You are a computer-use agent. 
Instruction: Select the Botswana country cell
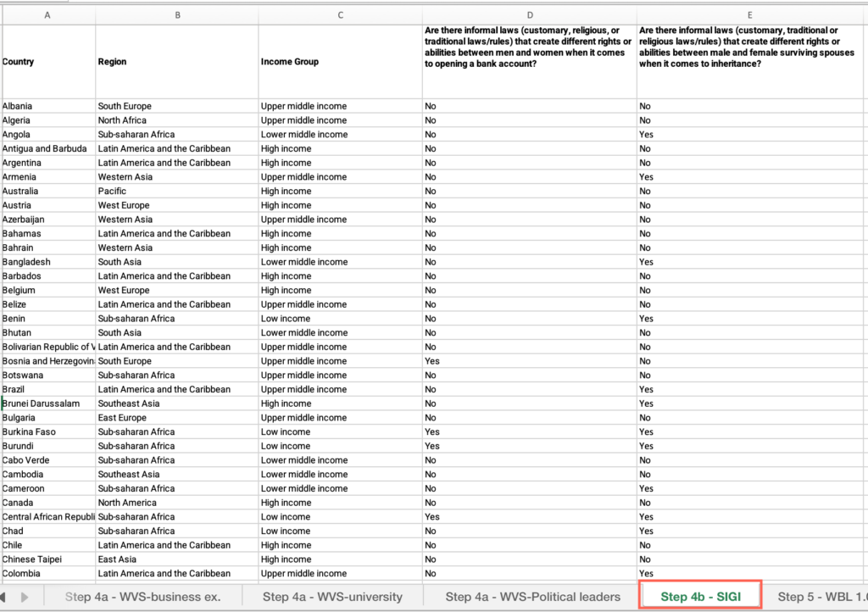(x=48, y=376)
